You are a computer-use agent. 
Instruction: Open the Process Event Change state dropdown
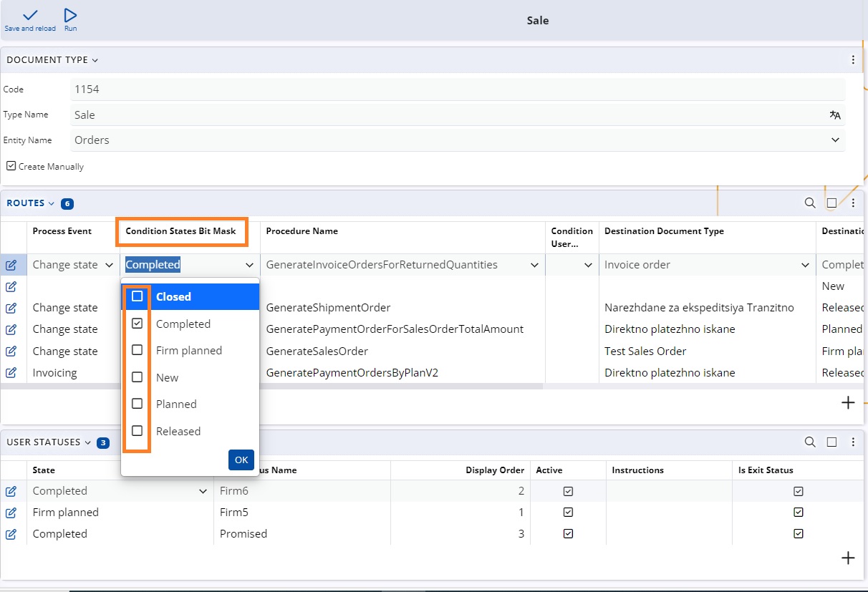[110, 265]
